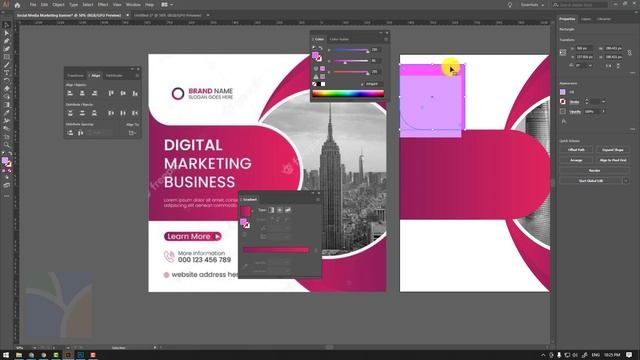Screen dimensions: 640x360
Task: Click the color spectrum bar
Action: (348, 93)
